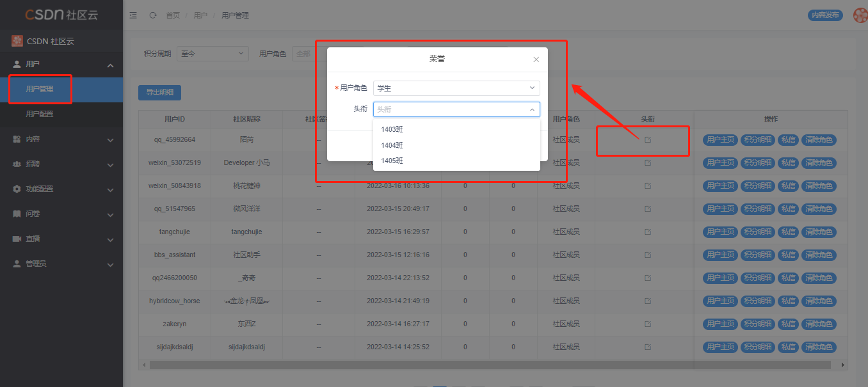Click the 用户 breadcrumb link
Screen dimensions: 868x387
[200, 15]
